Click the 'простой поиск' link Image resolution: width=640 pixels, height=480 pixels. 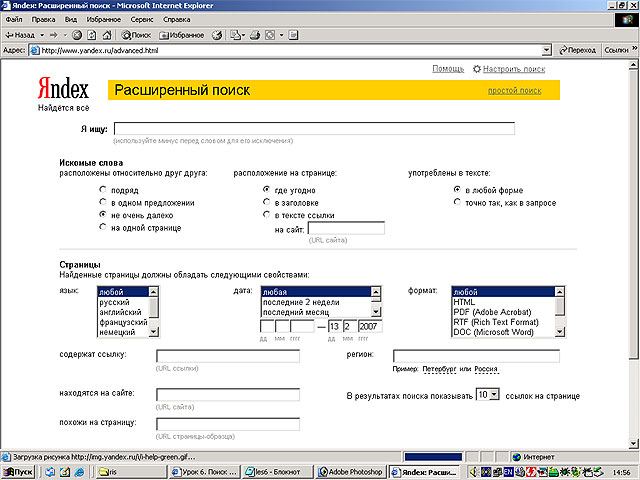point(514,91)
